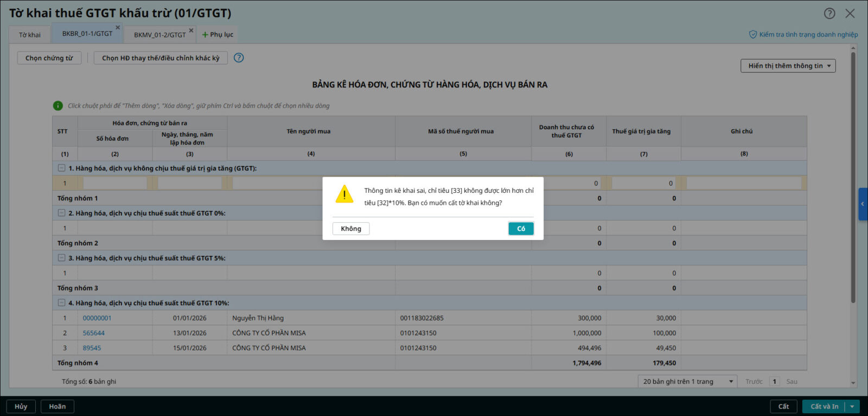This screenshot has height=416, width=868.
Task: Open invoice number 565644 link
Action: [x=94, y=333]
